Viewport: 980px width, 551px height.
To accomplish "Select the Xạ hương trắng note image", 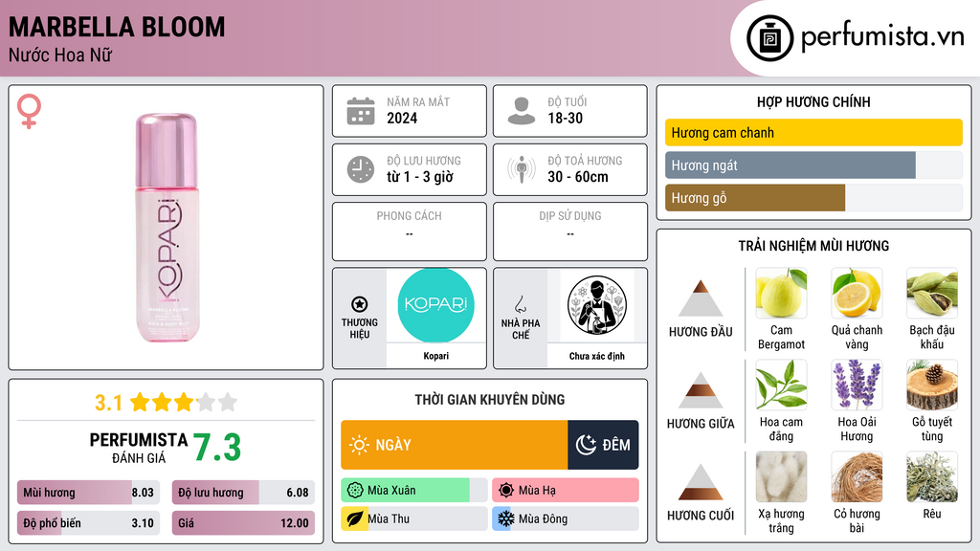I will [x=781, y=476].
